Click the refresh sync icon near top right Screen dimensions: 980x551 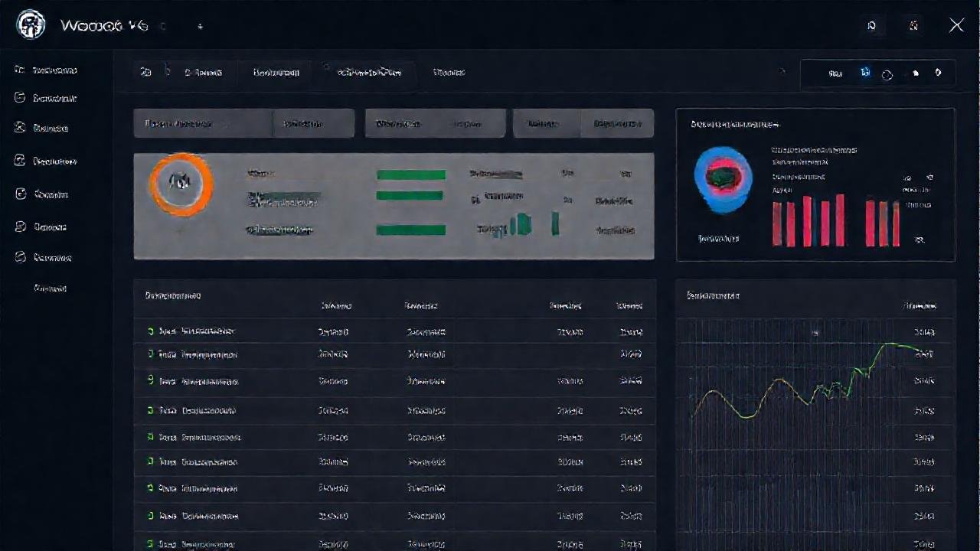click(x=887, y=73)
